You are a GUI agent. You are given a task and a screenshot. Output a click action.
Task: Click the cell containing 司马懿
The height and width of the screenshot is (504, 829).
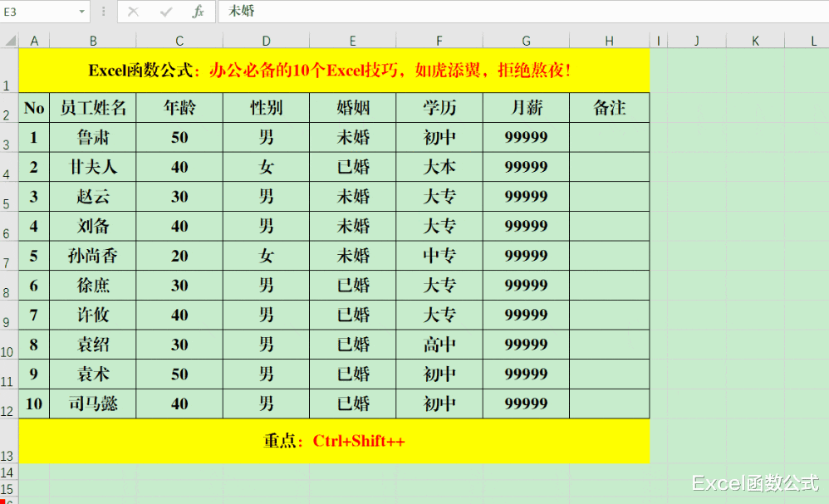[x=92, y=404]
